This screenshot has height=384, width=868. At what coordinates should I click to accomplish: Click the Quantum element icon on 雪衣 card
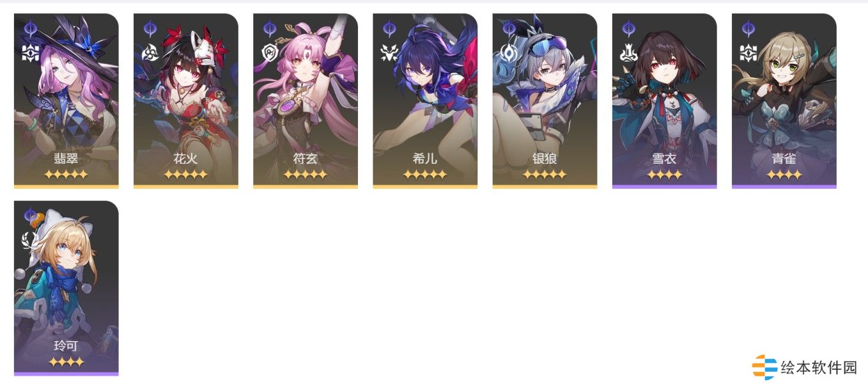pyautogui.click(x=628, y=28)
